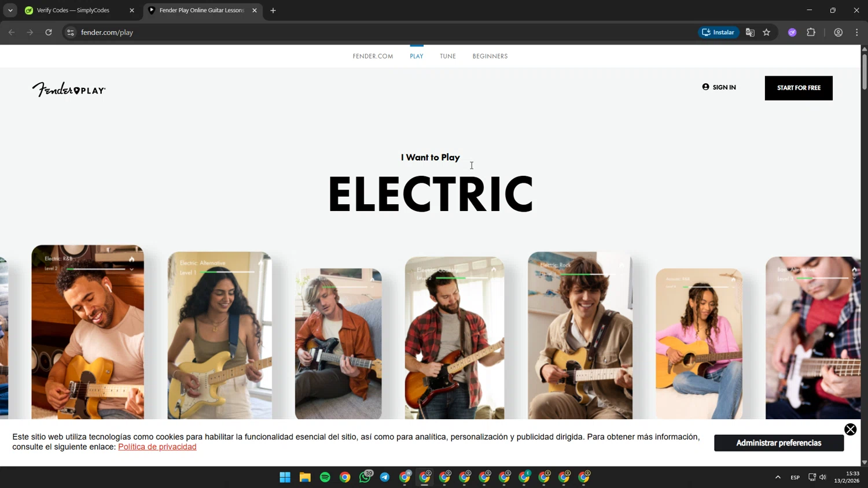
Task: Open Política de privacidad link
Action: click(157, 447)
